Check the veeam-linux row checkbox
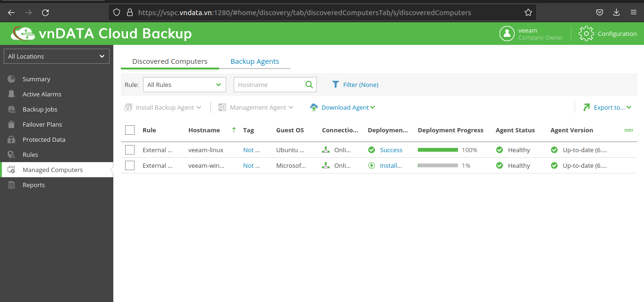Screen dimensions: 644x302 point(130,150)
